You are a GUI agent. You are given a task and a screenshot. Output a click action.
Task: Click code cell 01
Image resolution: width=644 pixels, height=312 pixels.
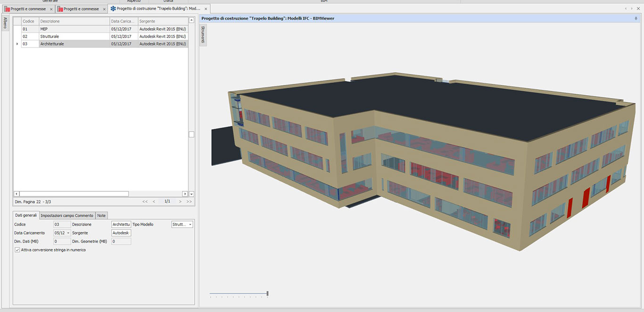click(x=30, y=29)
